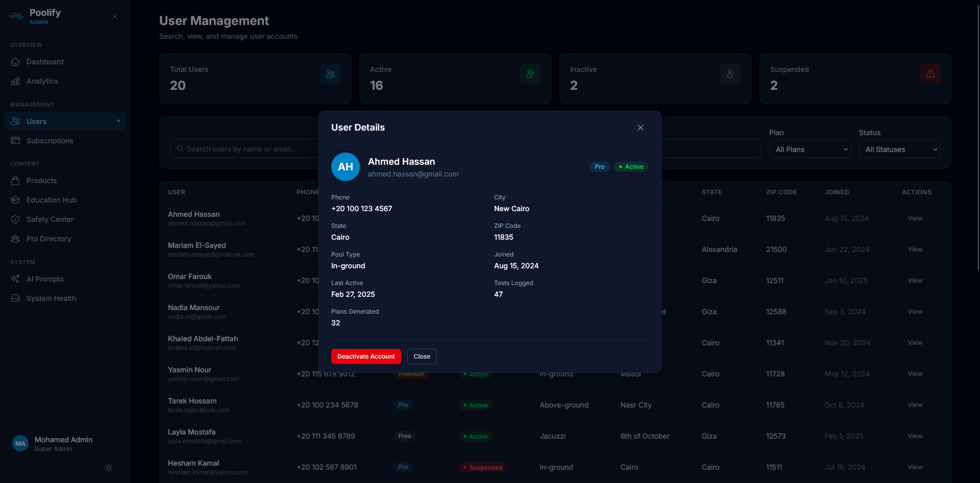Click the Deactivate Account button

[x=366, y=357]
